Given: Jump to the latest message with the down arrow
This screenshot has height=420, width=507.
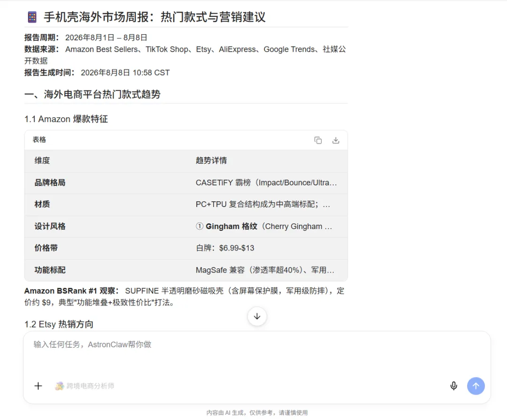Looking at the screenshot, I should (257, 316).
